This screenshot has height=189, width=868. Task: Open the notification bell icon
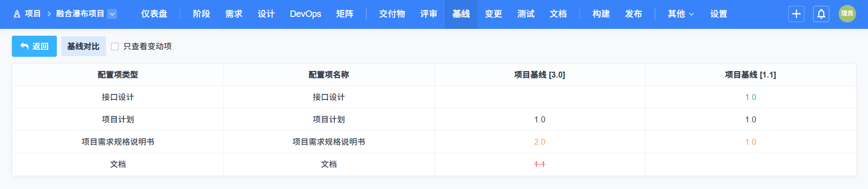coord(821,14)
